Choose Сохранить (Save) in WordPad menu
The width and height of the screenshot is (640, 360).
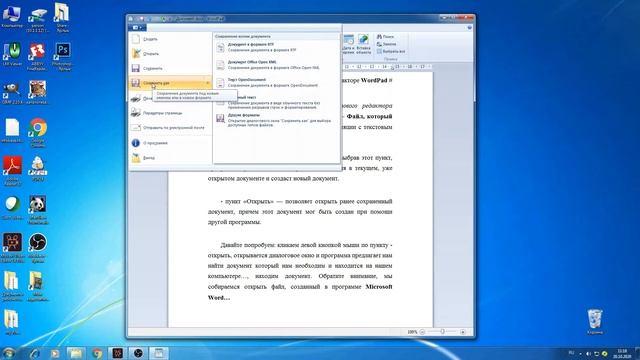coord(170,68)
